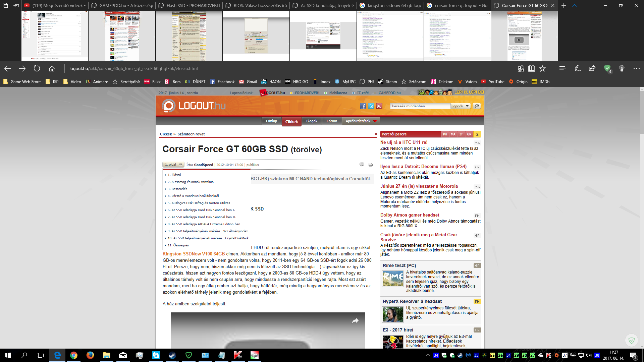Print the article printer icon
Viewport: 644px width, 362px height.
click(x=370, y=165)
